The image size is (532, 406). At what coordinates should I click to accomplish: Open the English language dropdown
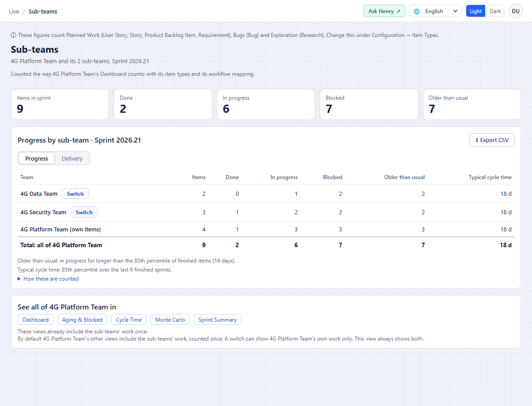pyautogui.click(x=436, y=11)
